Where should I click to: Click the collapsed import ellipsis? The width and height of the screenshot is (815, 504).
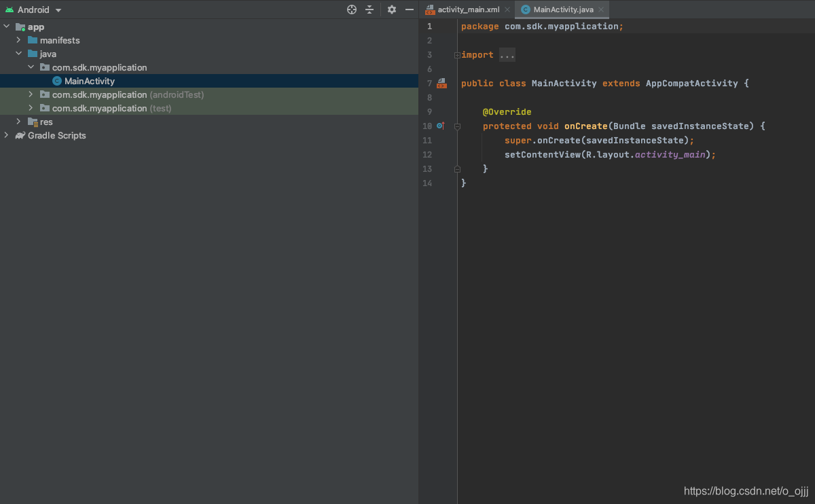coord(507,55)
